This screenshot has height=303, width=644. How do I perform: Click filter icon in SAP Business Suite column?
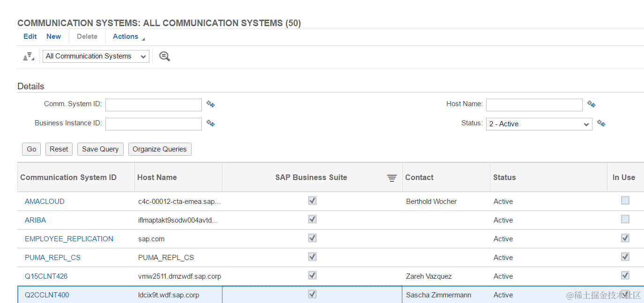[392, 178]
